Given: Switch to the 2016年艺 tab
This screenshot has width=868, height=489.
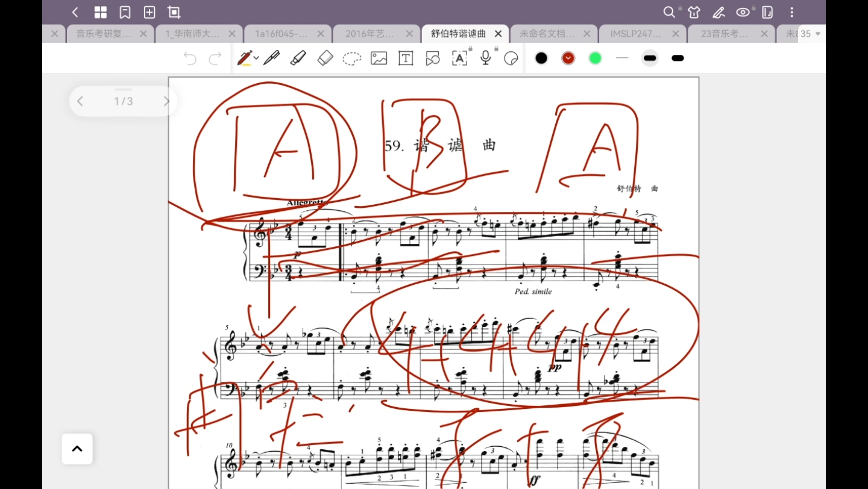Looking at the screenshot, I should coord(370,34).
